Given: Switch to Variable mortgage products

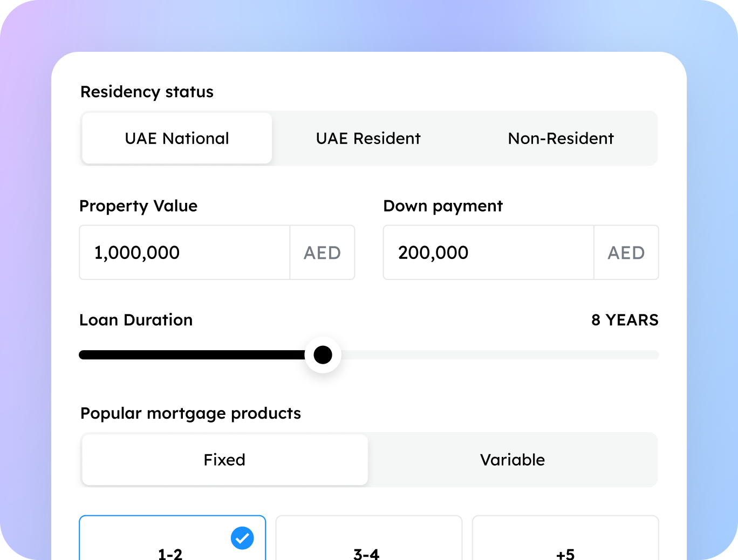Looking at the screenshot, I should tap(512, 460).
